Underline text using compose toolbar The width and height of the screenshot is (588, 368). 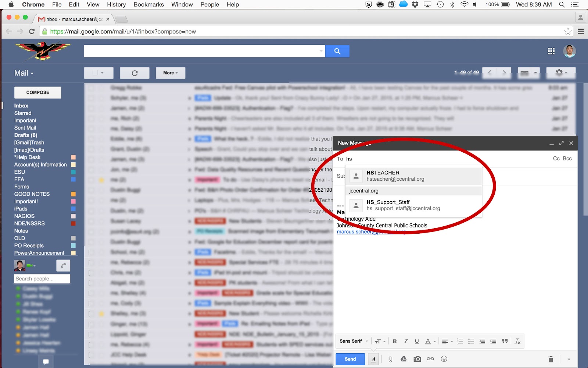(417, 341)
